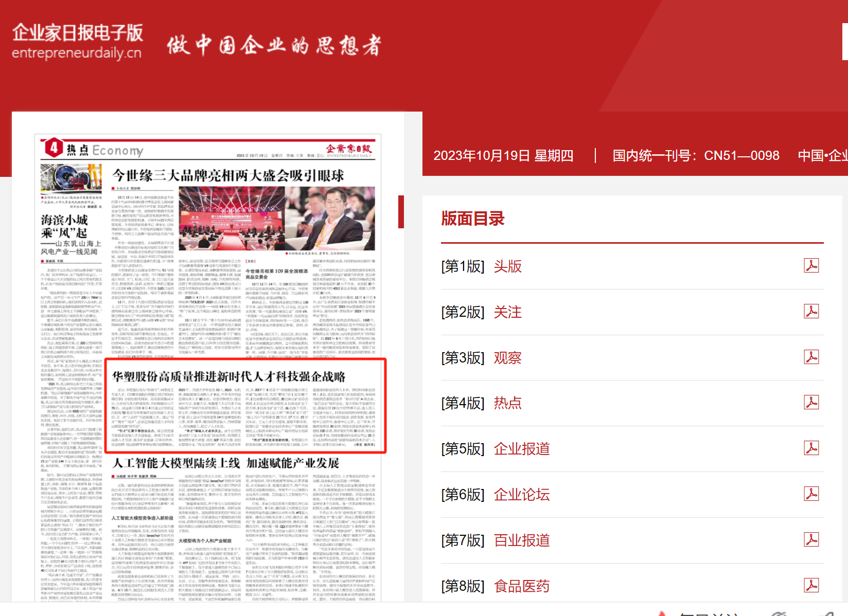Click the 企业家日报电子版 site logo

[x=77, y=41]
